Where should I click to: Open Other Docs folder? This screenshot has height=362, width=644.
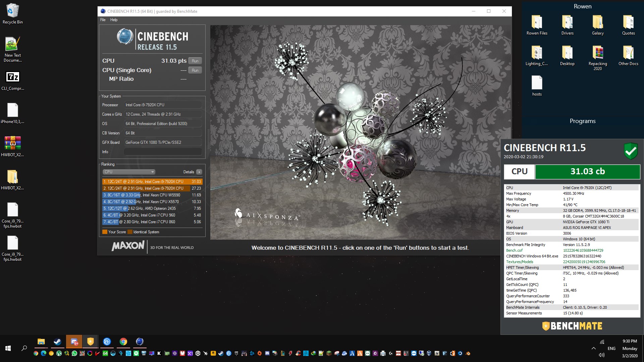pyautogui.click(x=628, y=56)
